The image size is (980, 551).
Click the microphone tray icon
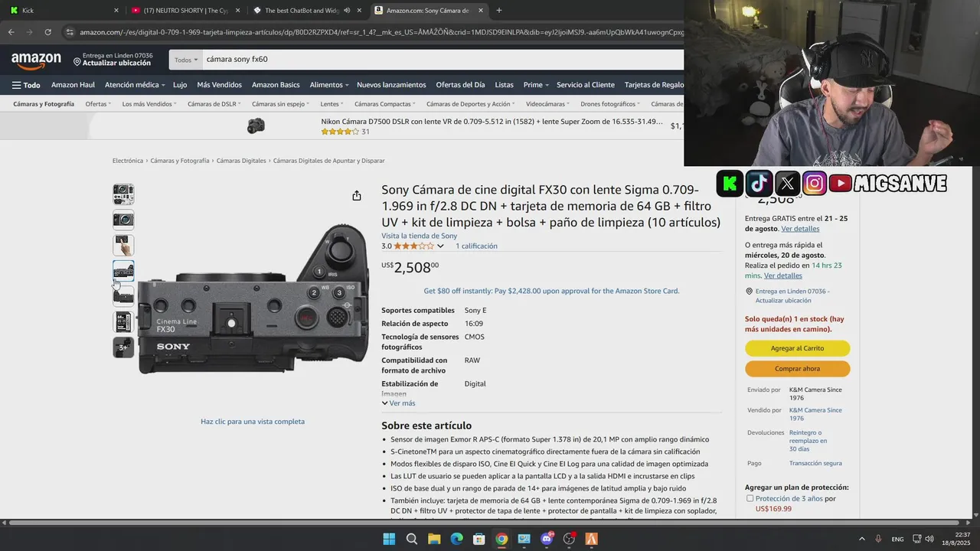[878, 539]
